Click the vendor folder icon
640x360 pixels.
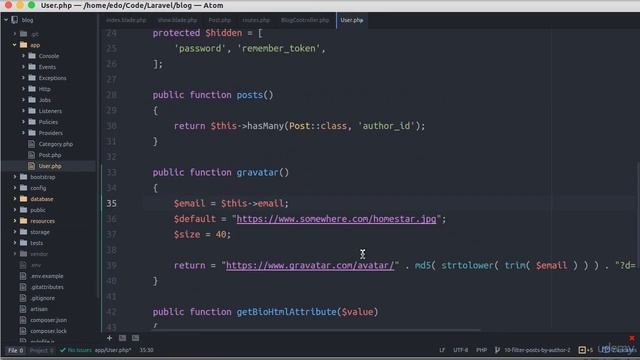23,254
